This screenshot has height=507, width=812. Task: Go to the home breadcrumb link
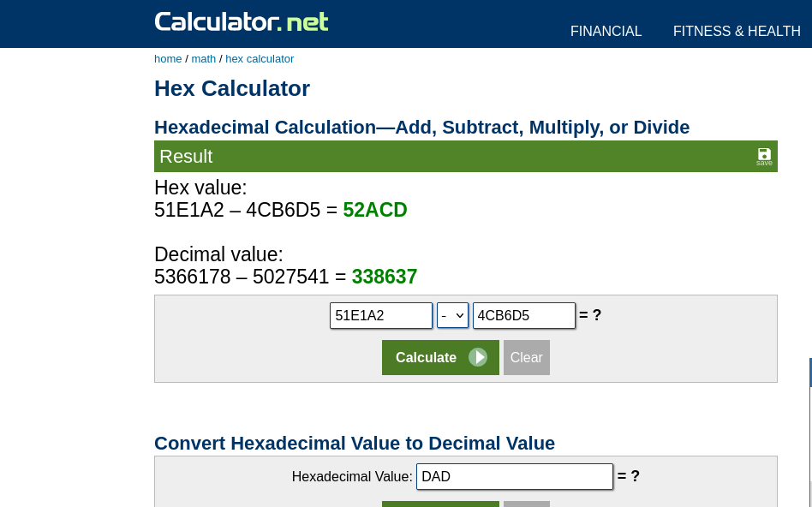click(x=168, y=59)
